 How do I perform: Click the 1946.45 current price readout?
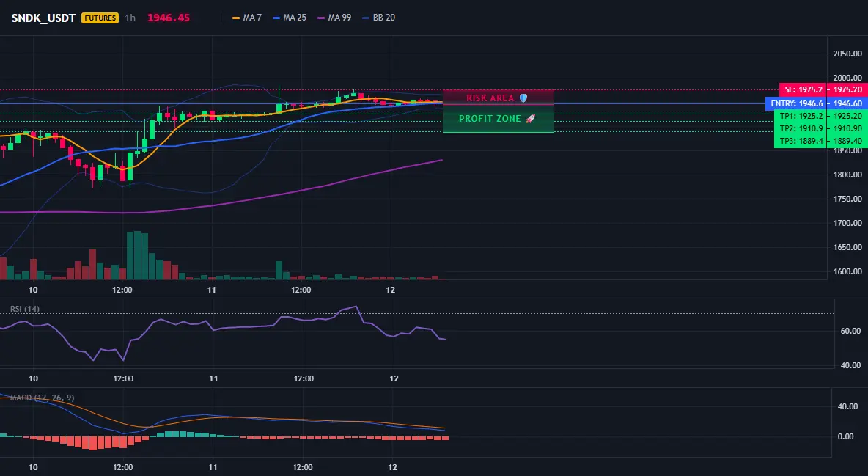[169, 18]
